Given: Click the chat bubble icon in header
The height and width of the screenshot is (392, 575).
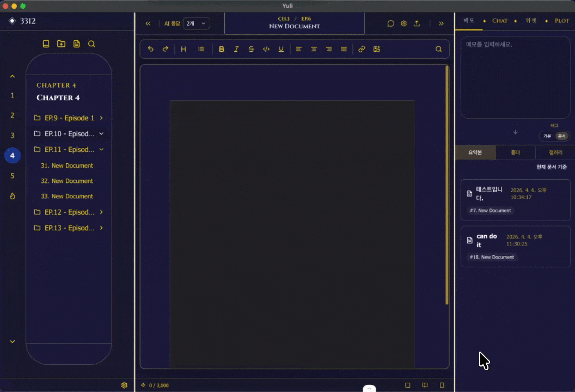Looking at the screenshot, I should (x=390, y=23).
